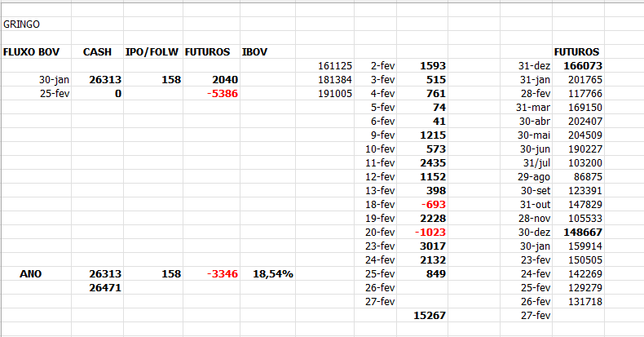Select the value 161125

click(x=324, y=66)
